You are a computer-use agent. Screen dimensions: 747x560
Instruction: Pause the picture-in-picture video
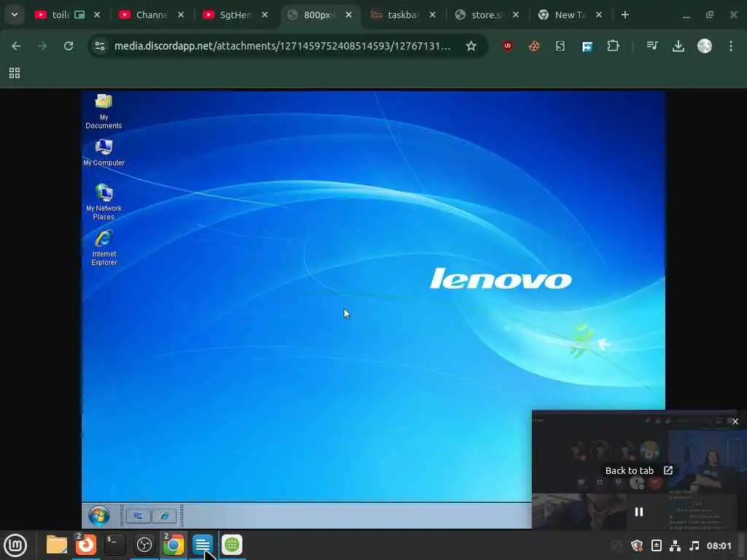tap(639, 512)
